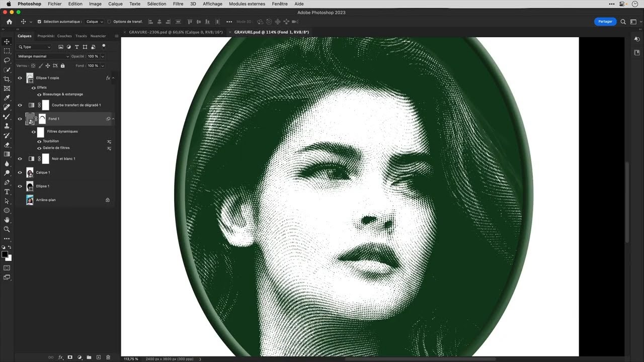Click the foreground color black swatch
Screen dimensions: 644x362
click(x=5, y=254)
